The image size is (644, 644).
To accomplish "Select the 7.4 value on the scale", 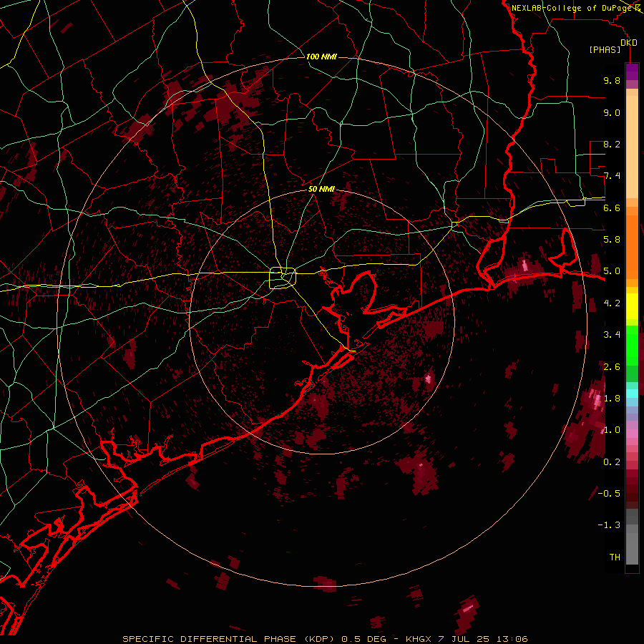I will 612,176.
